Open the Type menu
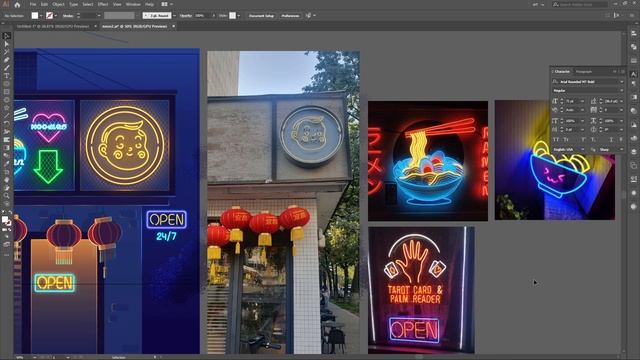Screen dimensions: 640x360 tap(73, 4)
